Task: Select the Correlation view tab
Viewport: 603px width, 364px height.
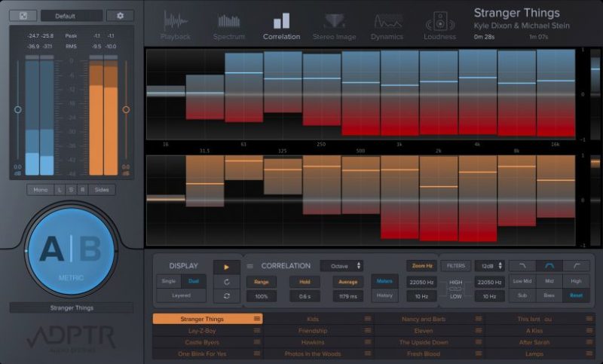Action: (281, 26)
